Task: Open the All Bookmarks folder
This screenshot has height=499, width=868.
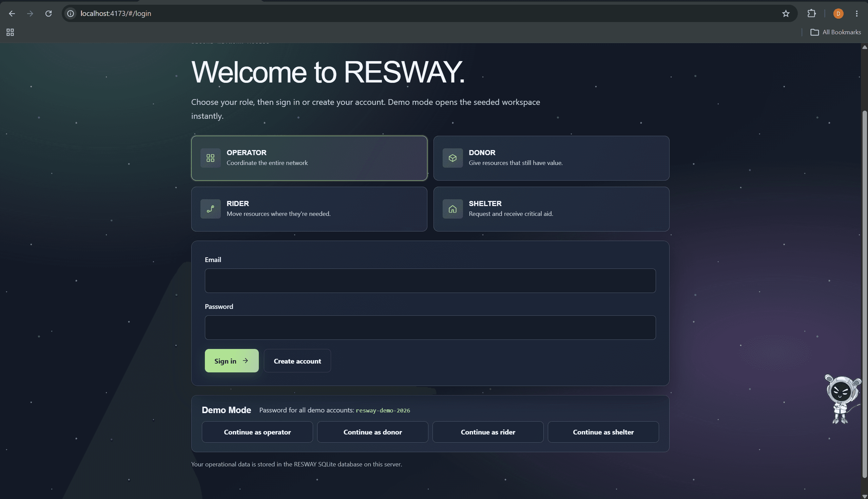Action: click(x=835, y=32)
